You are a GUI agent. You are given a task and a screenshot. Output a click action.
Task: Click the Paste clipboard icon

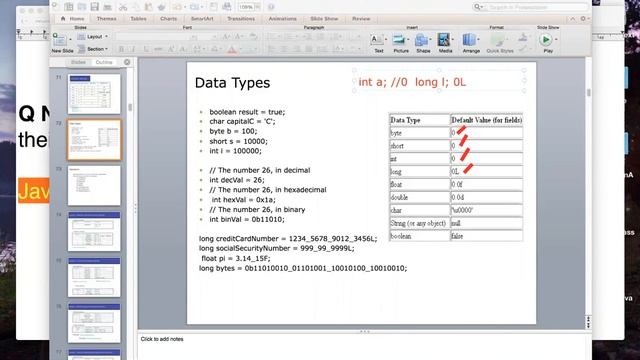tap(148, 7)
